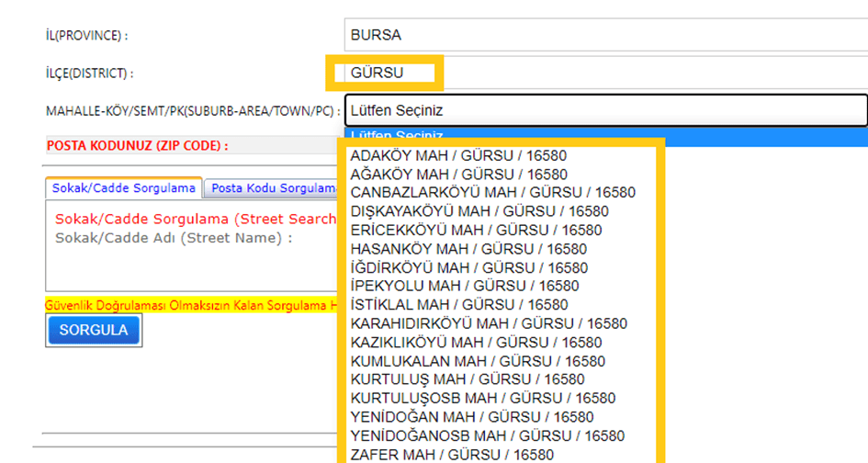Switch to Sokak/Cadde Sorgulama tab
Screen dimensions: 868x463
(x=123, y=188)
